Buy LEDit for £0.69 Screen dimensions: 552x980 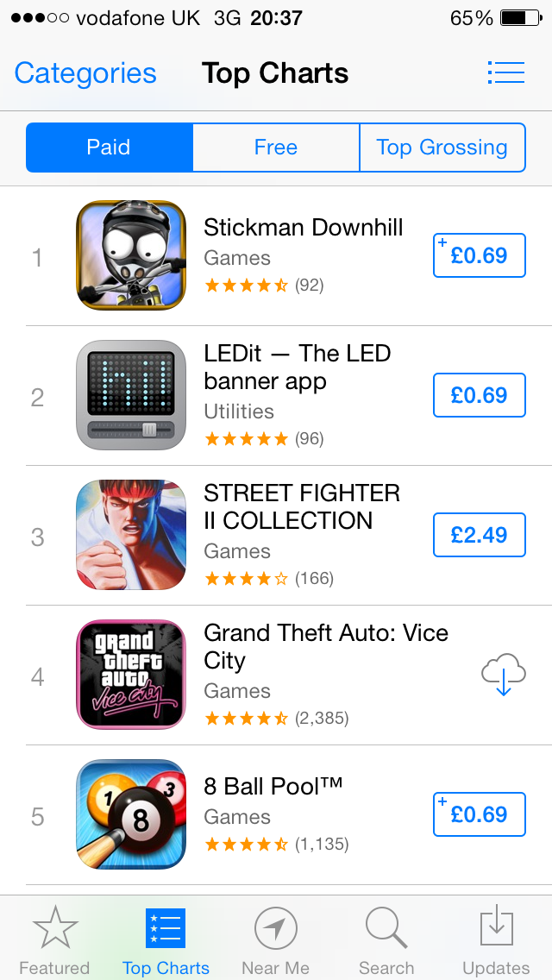(x=479, y=395)
